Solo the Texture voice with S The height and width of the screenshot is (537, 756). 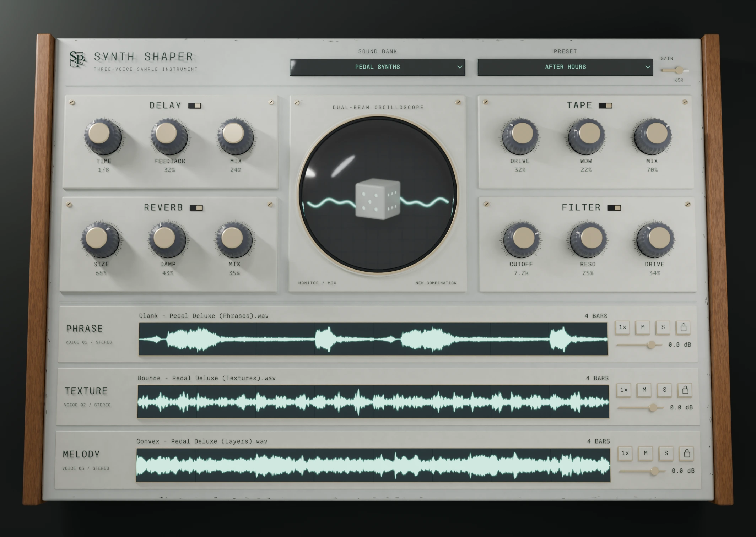point(665,390)
